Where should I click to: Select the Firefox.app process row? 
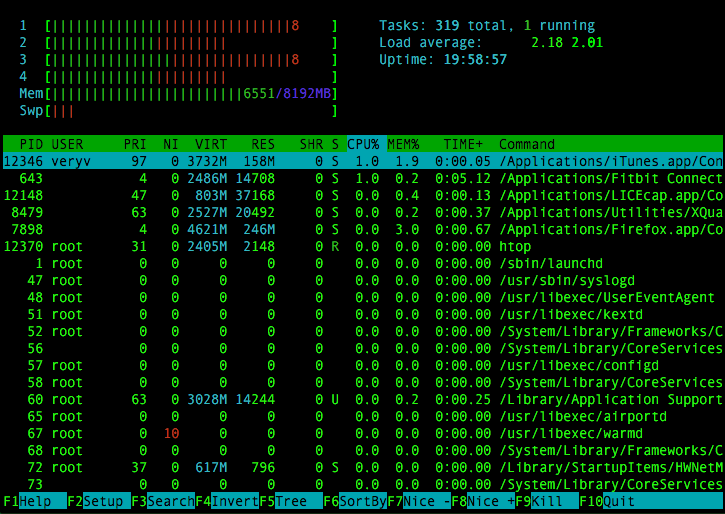[x=362, y=229]
